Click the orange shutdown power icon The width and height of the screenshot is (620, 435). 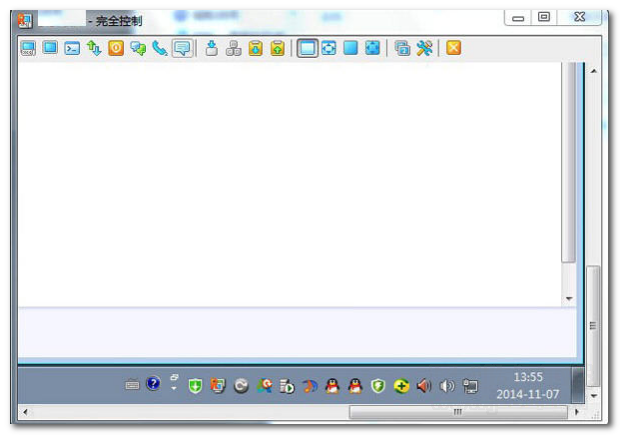click(116, 48)
